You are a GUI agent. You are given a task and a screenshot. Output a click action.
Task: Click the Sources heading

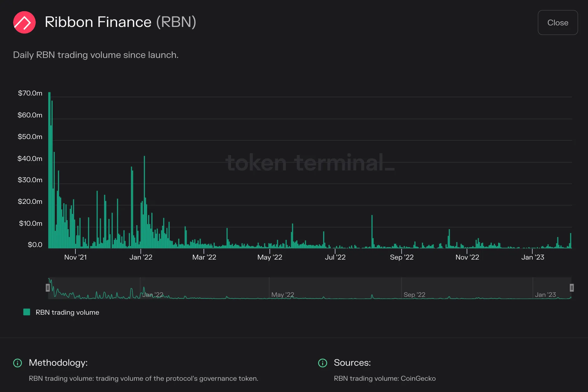pyautogui.click(x=352, y=363)
